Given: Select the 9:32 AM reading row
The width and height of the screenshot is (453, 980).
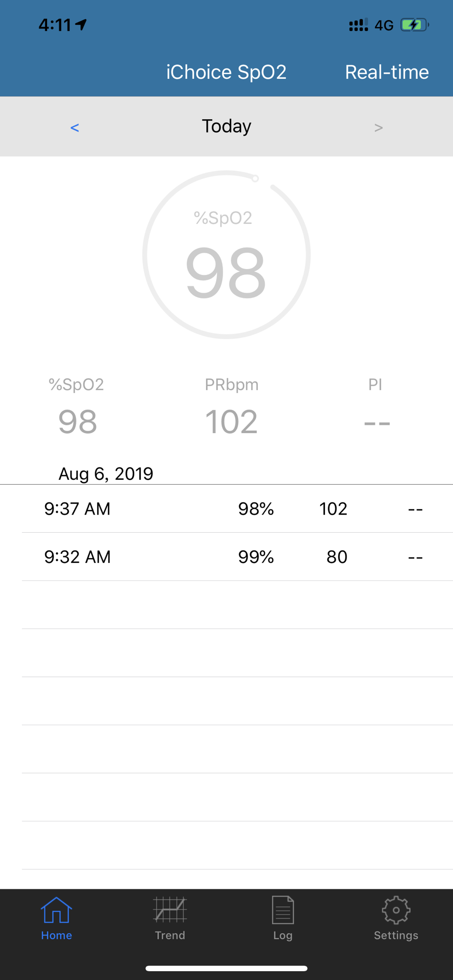Looking at the screenshot, I should pyautogui.click(x=237, y=557).
